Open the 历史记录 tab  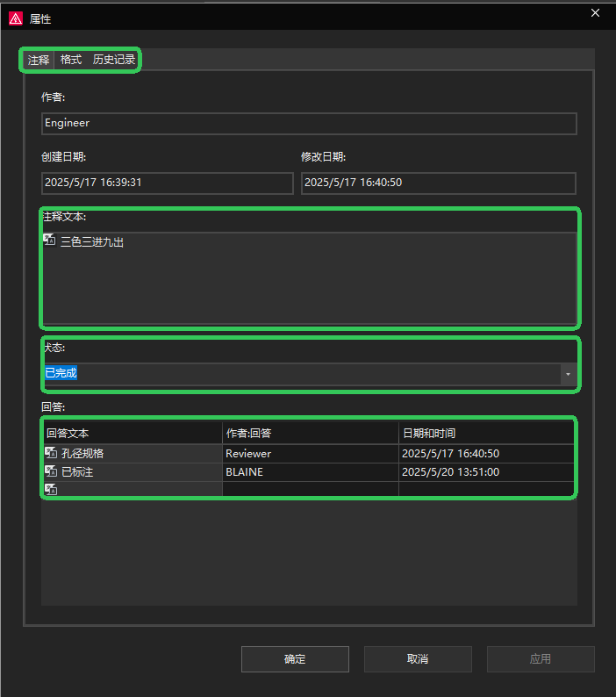click(x=114, y=60)
